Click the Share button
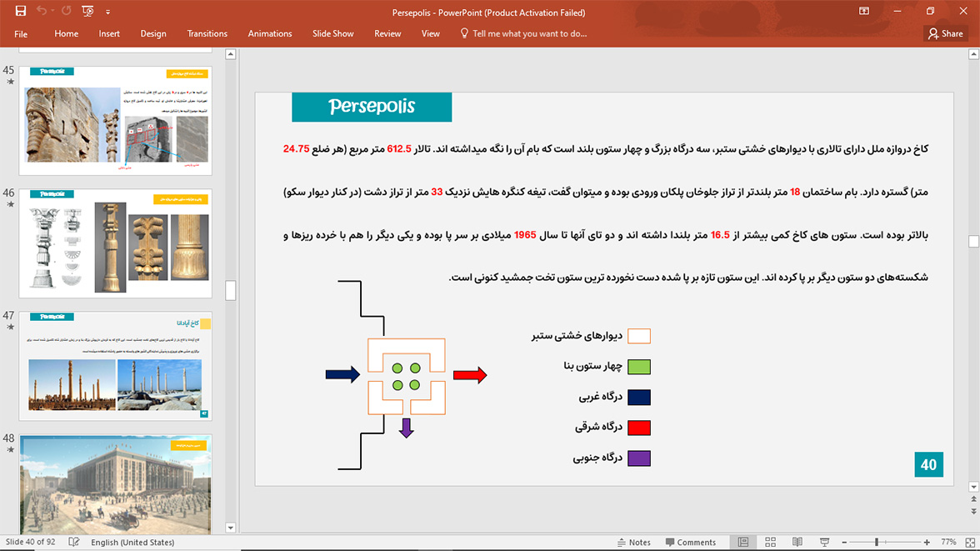The height and width of the screenshot is (551, 980). pyautogui.click(x=946, y=34)
